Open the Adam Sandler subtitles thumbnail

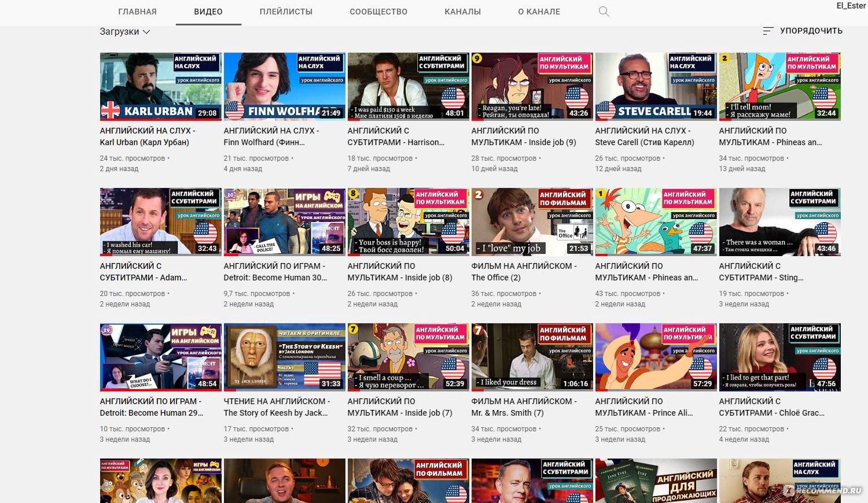click(160, 222)
